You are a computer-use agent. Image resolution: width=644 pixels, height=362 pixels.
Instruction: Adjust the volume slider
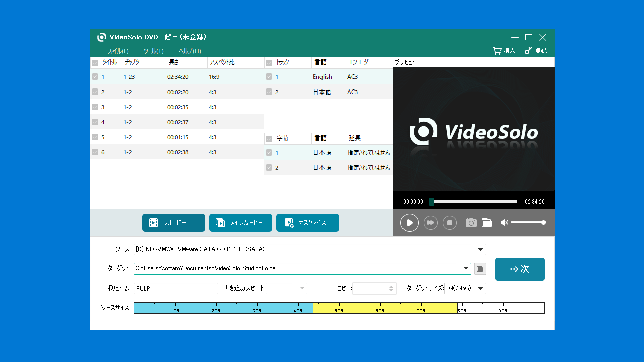(529, 222)
